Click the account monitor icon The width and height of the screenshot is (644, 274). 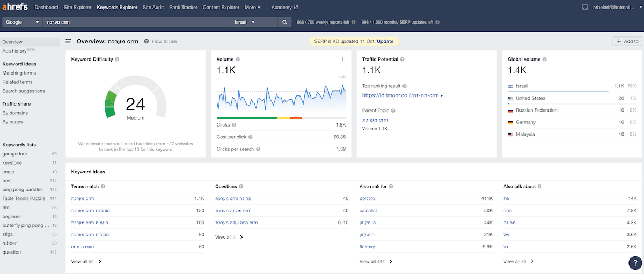click(x=585, y=8)
